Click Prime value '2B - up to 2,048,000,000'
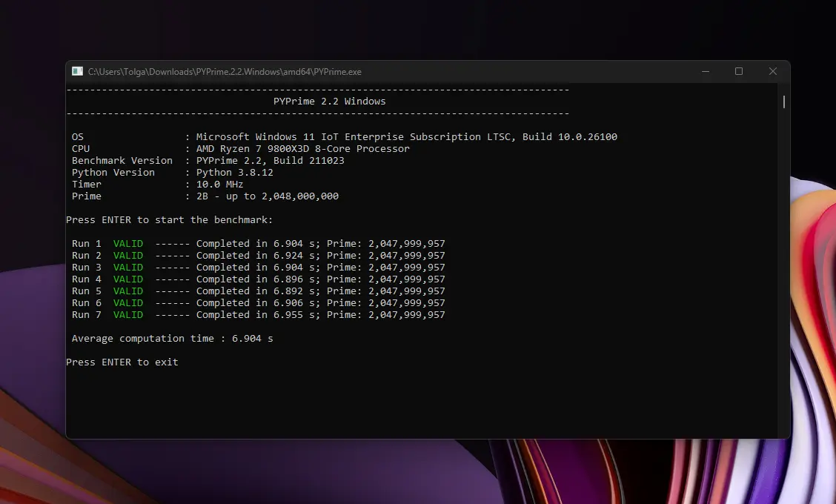Viewport: 836px width, 504px height. pos(267,196)
